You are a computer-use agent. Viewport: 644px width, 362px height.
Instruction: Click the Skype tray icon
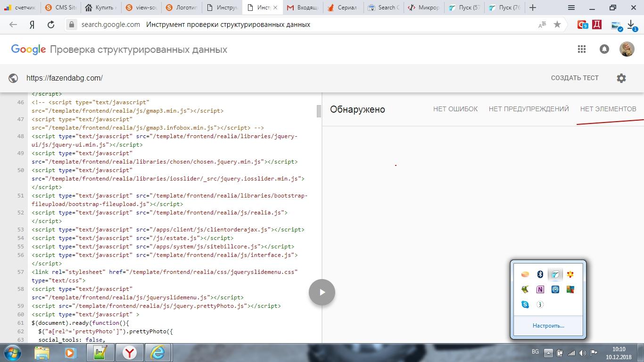point(525,304)
